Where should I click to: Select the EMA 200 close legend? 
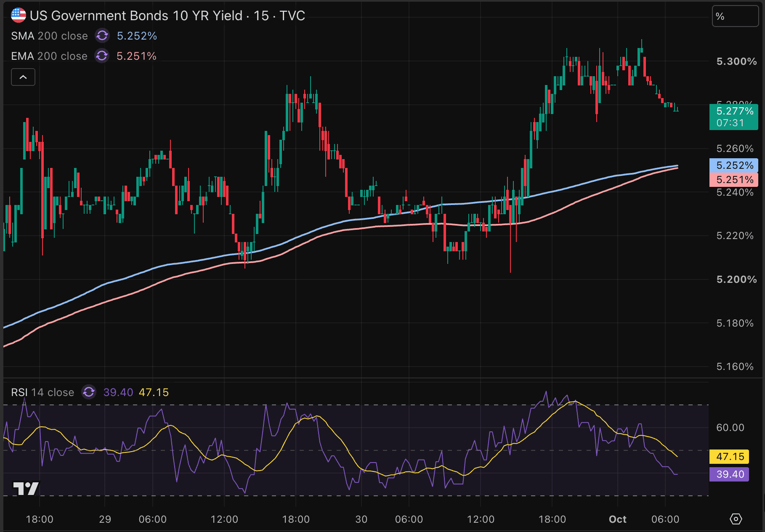49,56
